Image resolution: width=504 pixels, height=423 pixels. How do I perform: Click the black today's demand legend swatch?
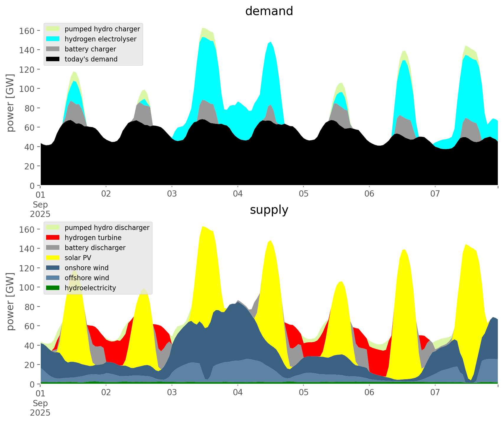tap(53, 59)
